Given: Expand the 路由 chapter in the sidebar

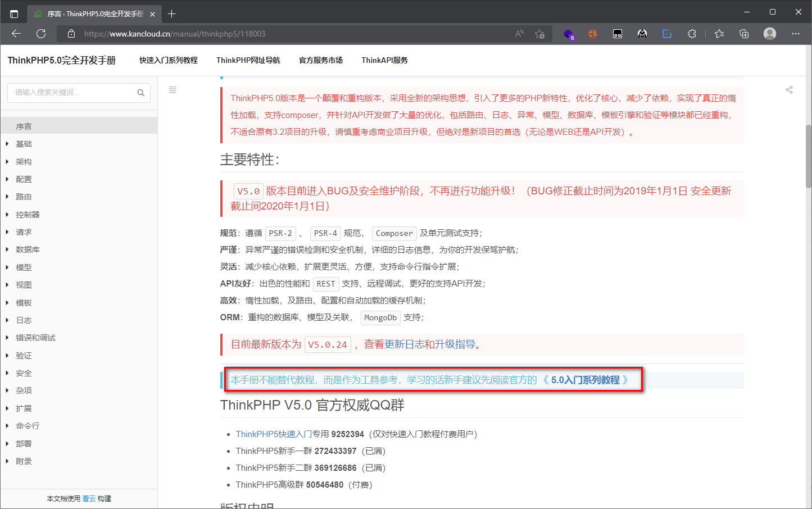Looking at the screenshot, I should tap(24, 197).
